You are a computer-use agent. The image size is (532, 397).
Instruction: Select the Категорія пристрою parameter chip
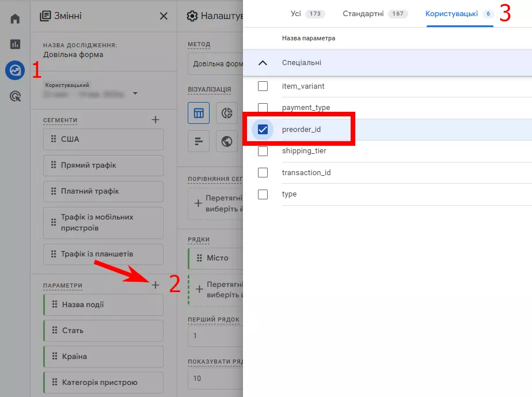point(103,383)
